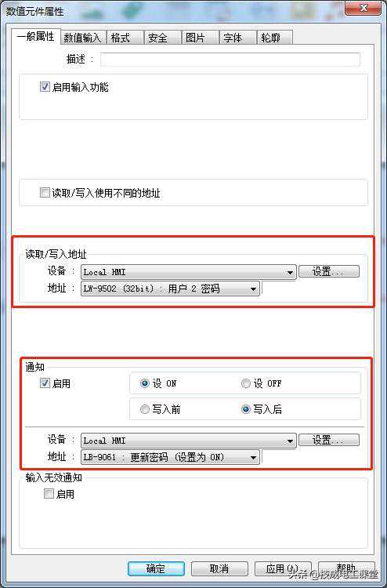Expand the read/write 设备 Local HMI dropdown

(x=189, y=272)
